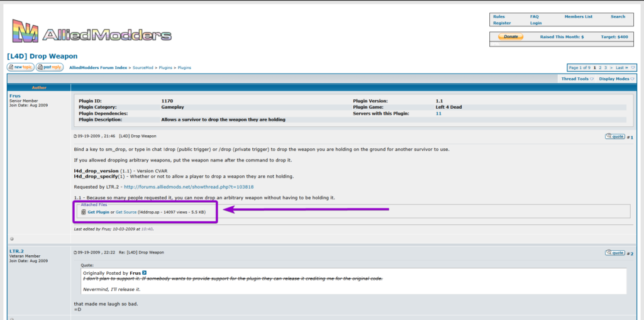The width and height of the screenshot is (644, 320).
Task: Click post 2 date icon
Action: 75,252
